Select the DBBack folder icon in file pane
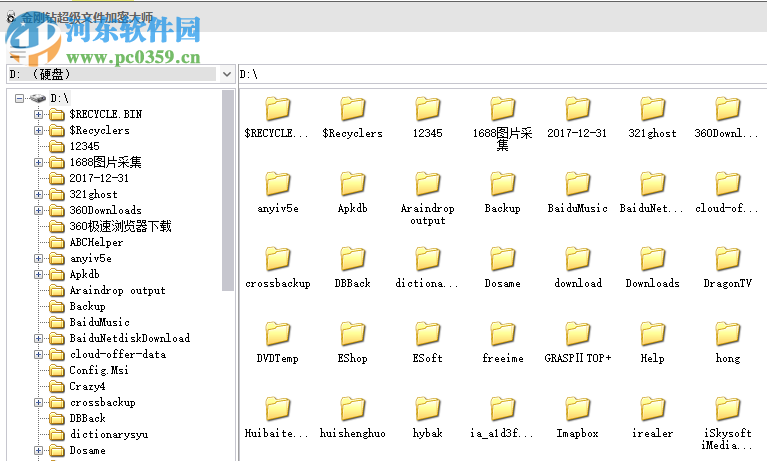The image size is (767, 461). (x=353, y=258)
